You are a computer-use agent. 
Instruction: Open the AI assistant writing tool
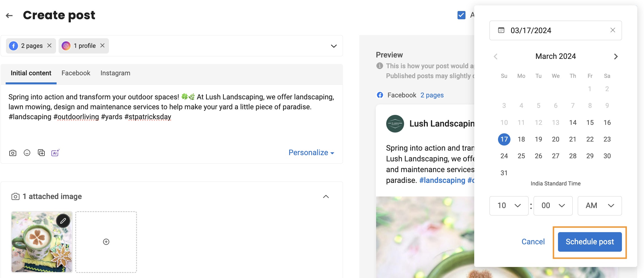55,153
